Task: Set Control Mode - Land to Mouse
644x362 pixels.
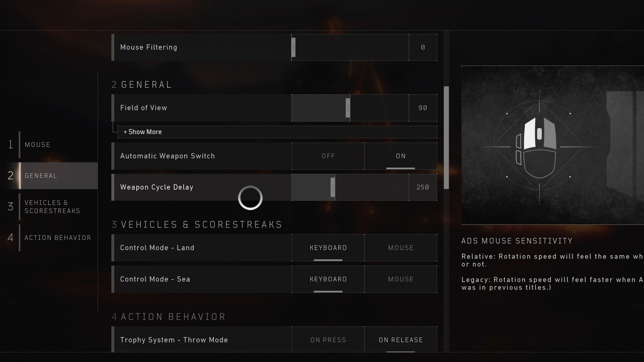Action: click(400, 248)
